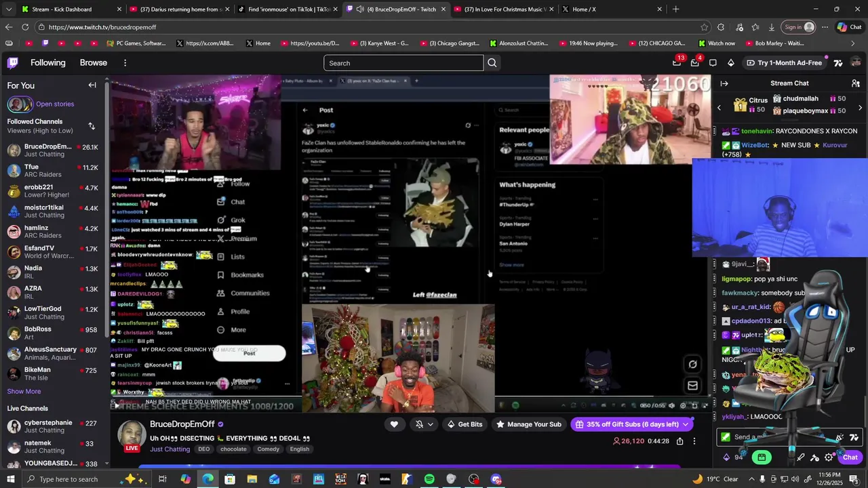Open Task View in the taskbar
The height and width of the screenshot is (488, 868).
pos(163,479)
